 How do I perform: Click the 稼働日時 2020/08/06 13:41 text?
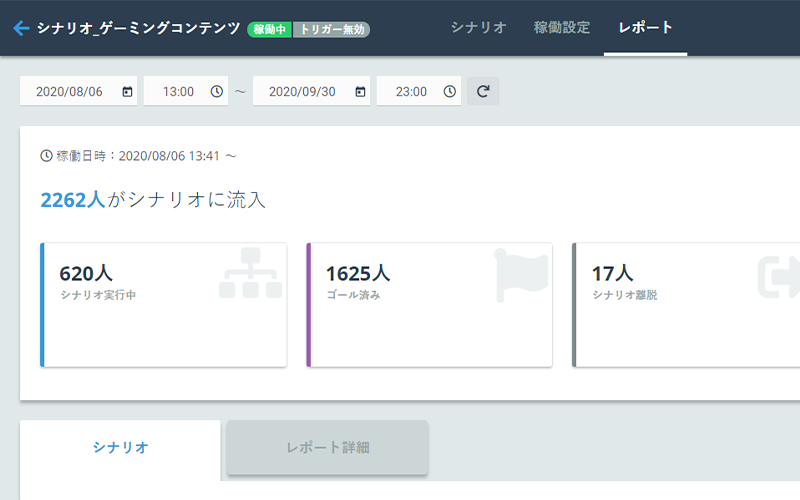tap(146, 156)
